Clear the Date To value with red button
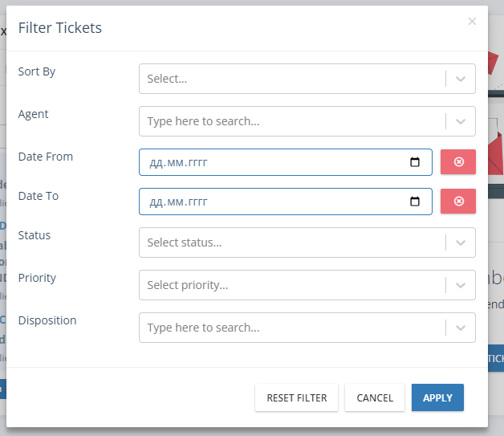Screen dimensions: 504x436 [458, 201]
